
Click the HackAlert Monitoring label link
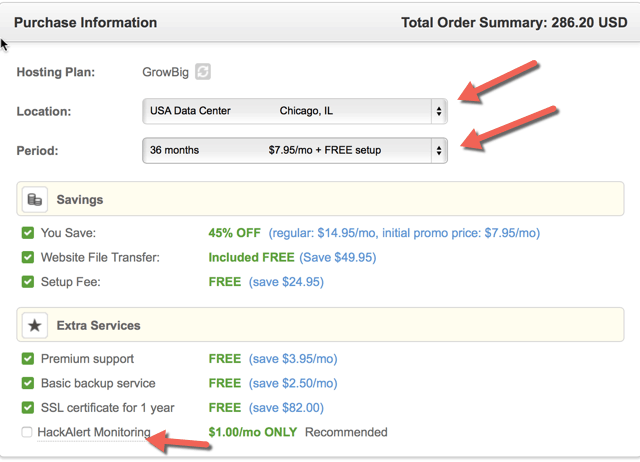pos(94,432)
